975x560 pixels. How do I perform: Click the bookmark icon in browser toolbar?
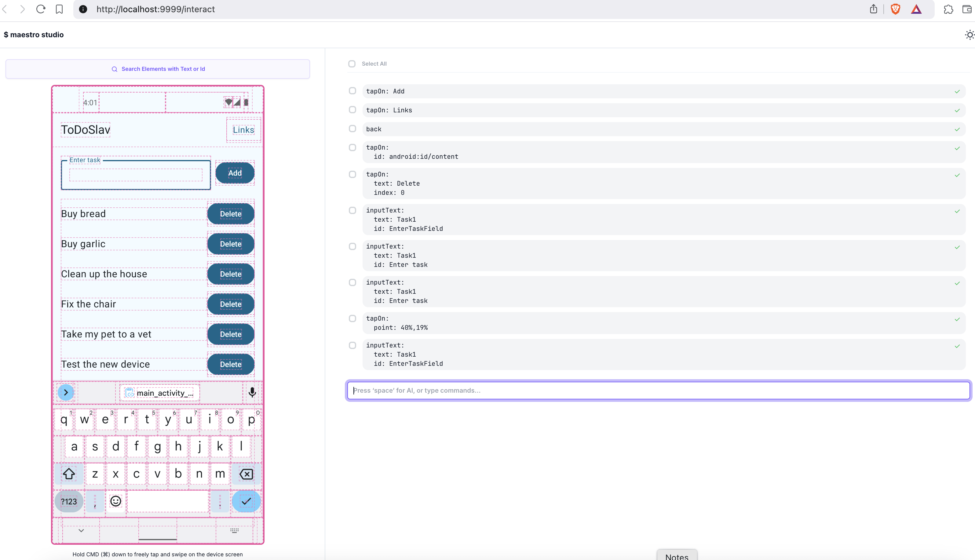[59, 9]
